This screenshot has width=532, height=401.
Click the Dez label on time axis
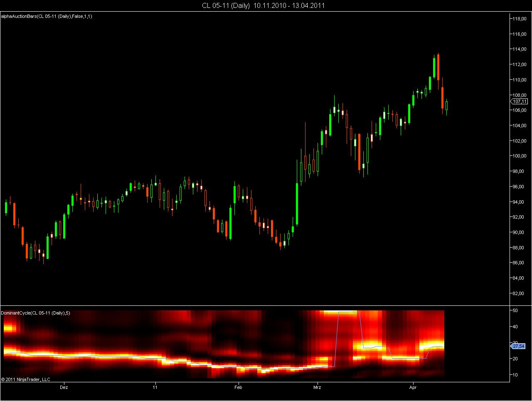(x=64, y=387)
